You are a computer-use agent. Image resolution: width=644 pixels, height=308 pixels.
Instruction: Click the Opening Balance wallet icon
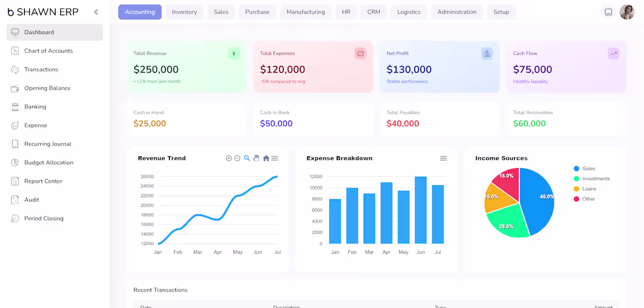click(x=15, y=88)
